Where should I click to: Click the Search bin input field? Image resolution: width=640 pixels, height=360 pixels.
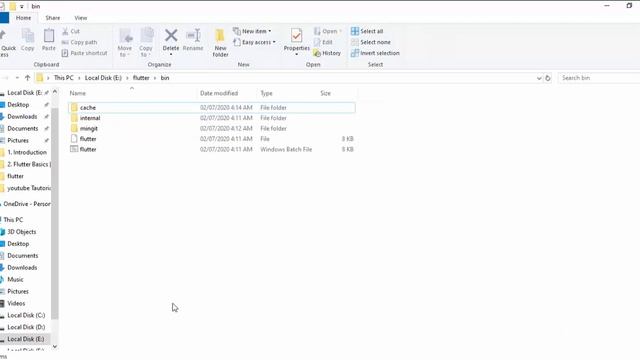599,78
